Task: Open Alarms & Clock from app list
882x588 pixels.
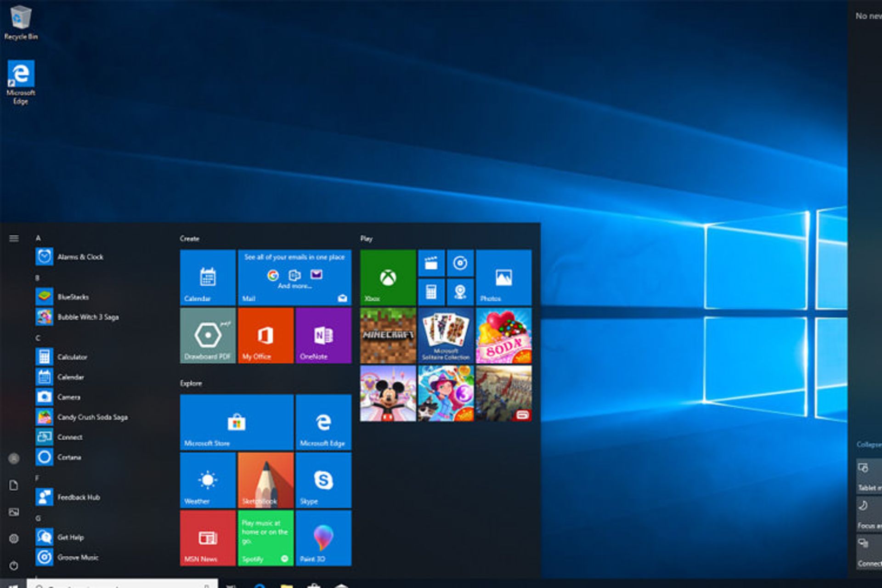Action: [x=80, y=257]
